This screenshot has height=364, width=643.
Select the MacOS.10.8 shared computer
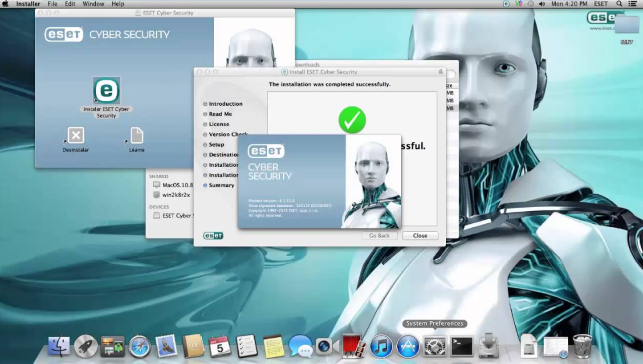point(172,184)
